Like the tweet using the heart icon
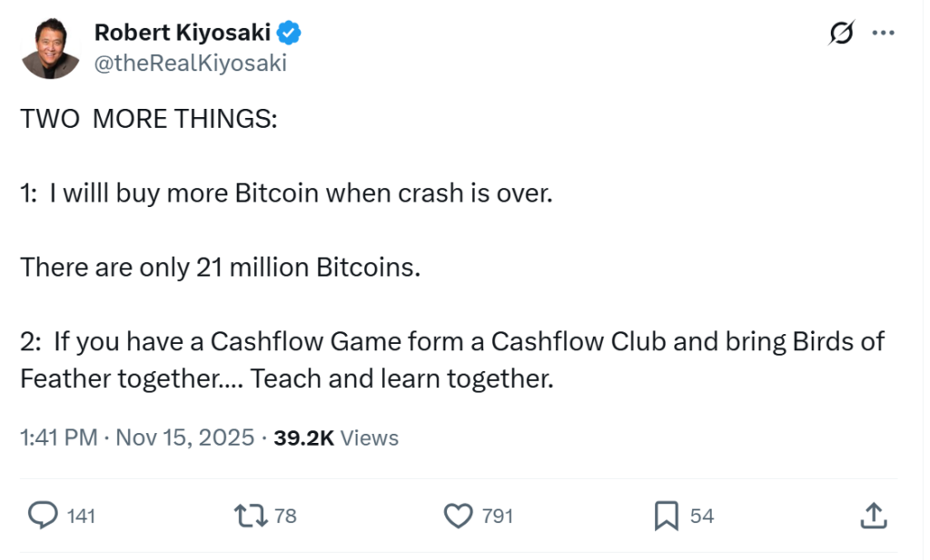Viewport: 930px width, 560px height. [459, 516]
